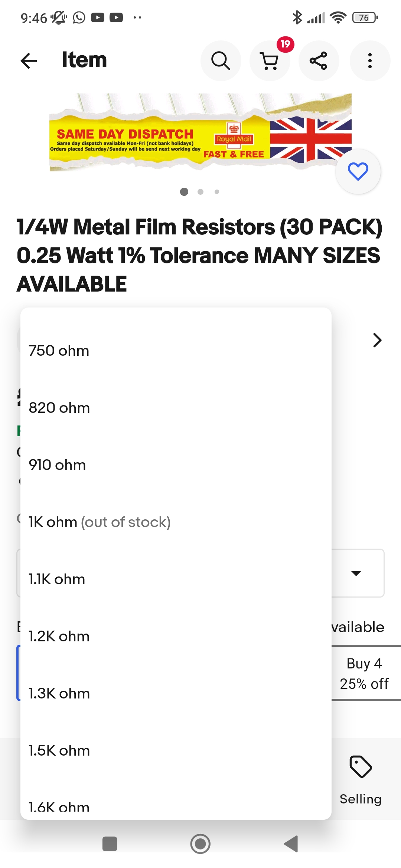Select the Buy 4 25% off offer
401x868 pixels.
(364, 673)
